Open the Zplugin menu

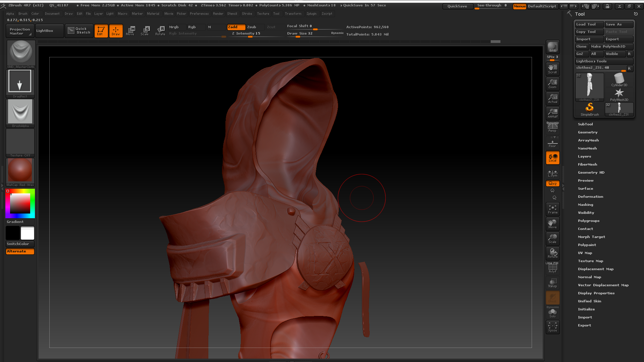(x=311, y=14)
